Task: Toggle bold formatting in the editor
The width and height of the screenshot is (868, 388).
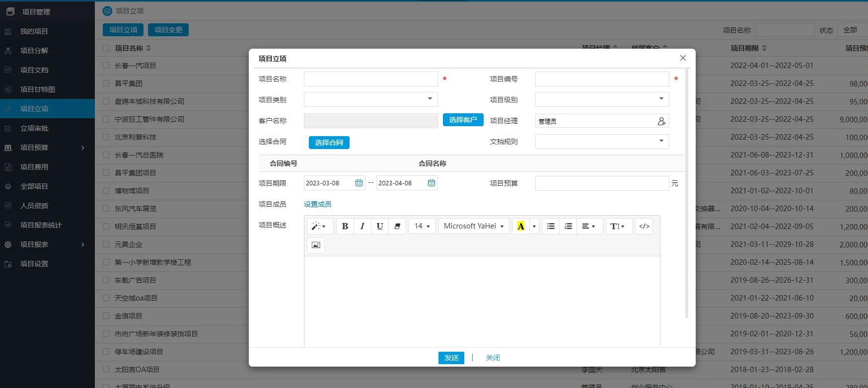Action: [x=345, y=226]
